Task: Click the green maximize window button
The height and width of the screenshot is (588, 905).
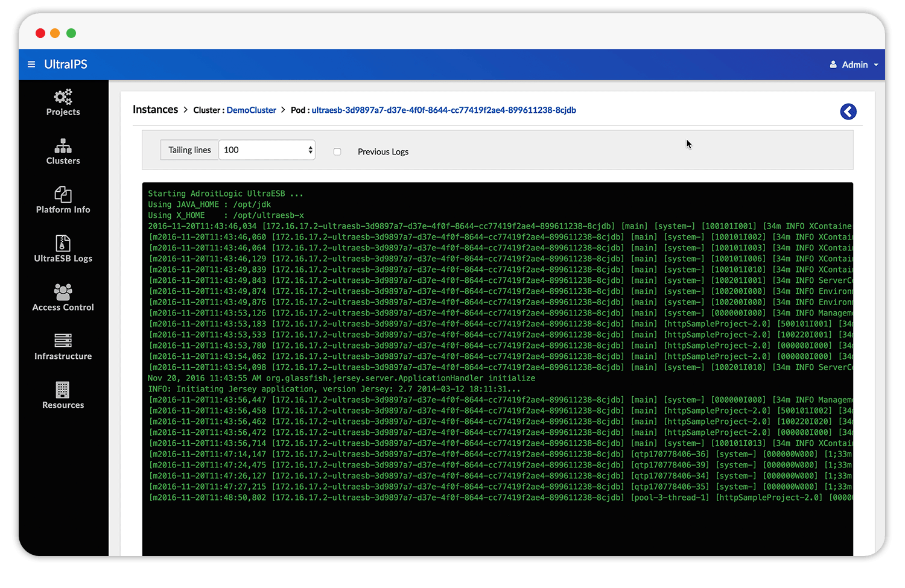Action: coord(71,33)
